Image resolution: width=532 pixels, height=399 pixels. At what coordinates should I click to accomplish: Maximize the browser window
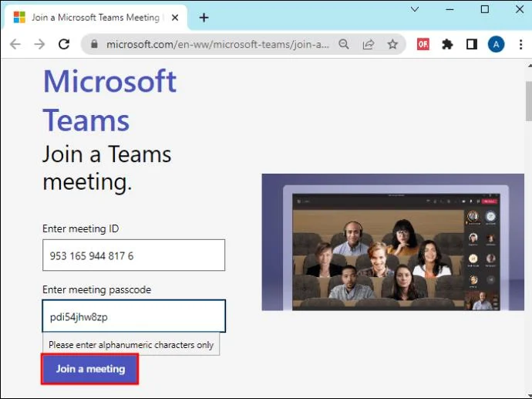485,9
